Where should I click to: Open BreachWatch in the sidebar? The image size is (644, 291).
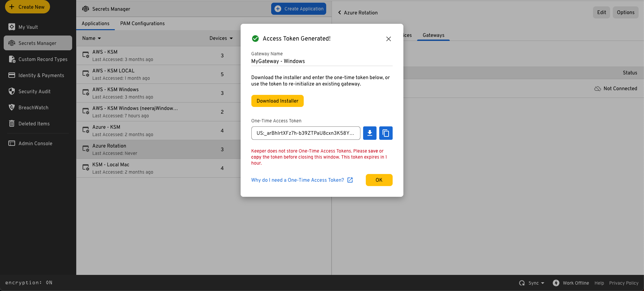pos(33,108)
